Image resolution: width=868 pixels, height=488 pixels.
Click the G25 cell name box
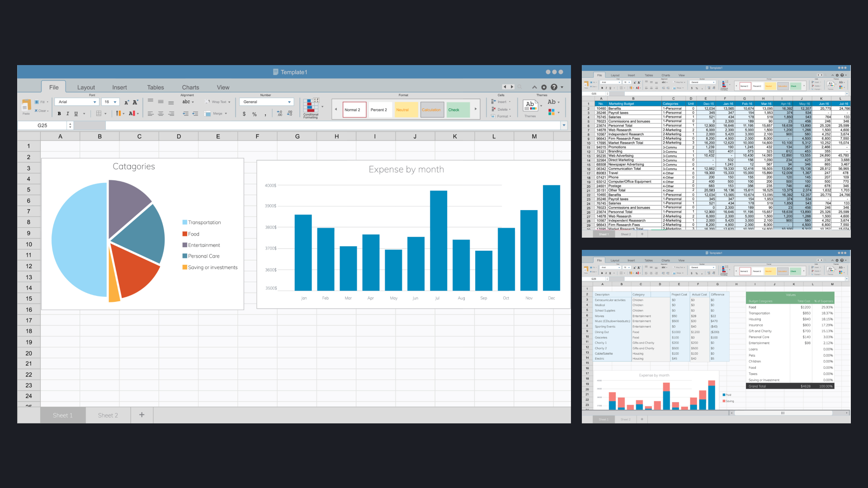pos(42,126)
